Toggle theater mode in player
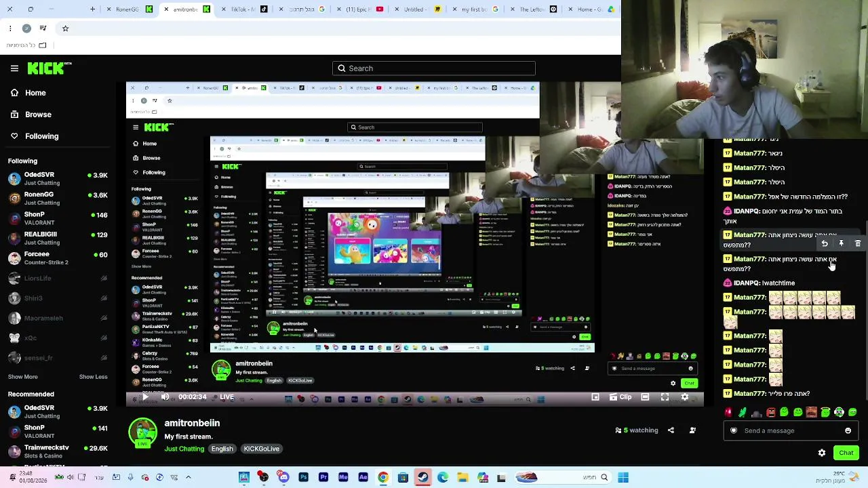Screen dimensions: 868x488 point(645,397)
